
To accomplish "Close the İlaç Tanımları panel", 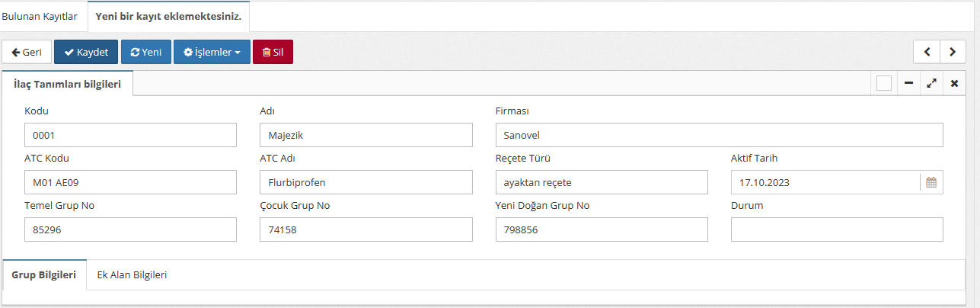I will coord(954,84).
